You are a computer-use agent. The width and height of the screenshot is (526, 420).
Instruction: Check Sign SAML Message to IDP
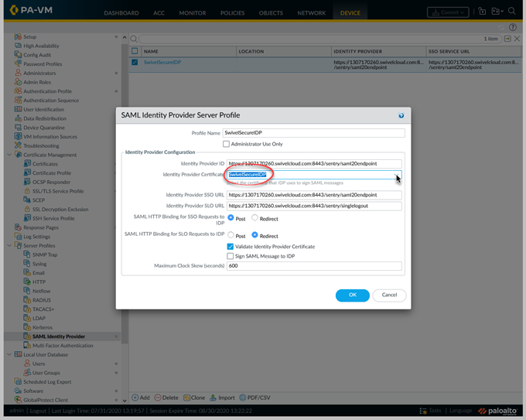click(x=231, y=256)
